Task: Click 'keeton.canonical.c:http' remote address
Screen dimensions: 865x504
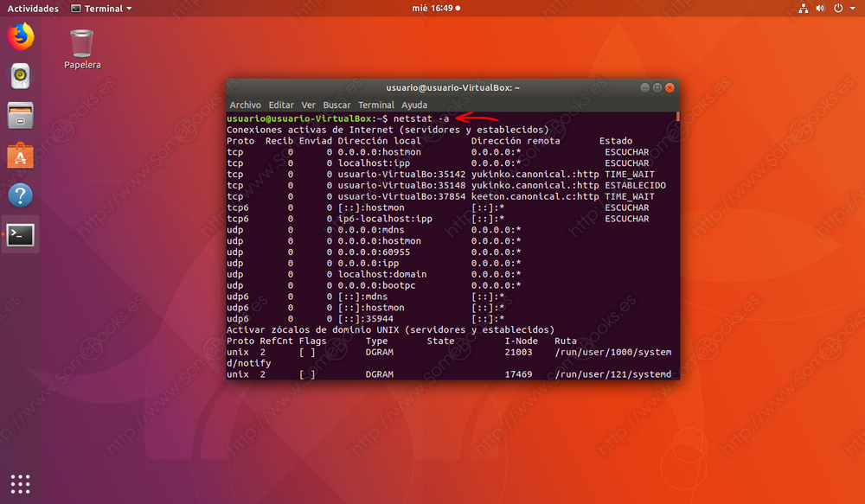Action: [x=535, y=196]
